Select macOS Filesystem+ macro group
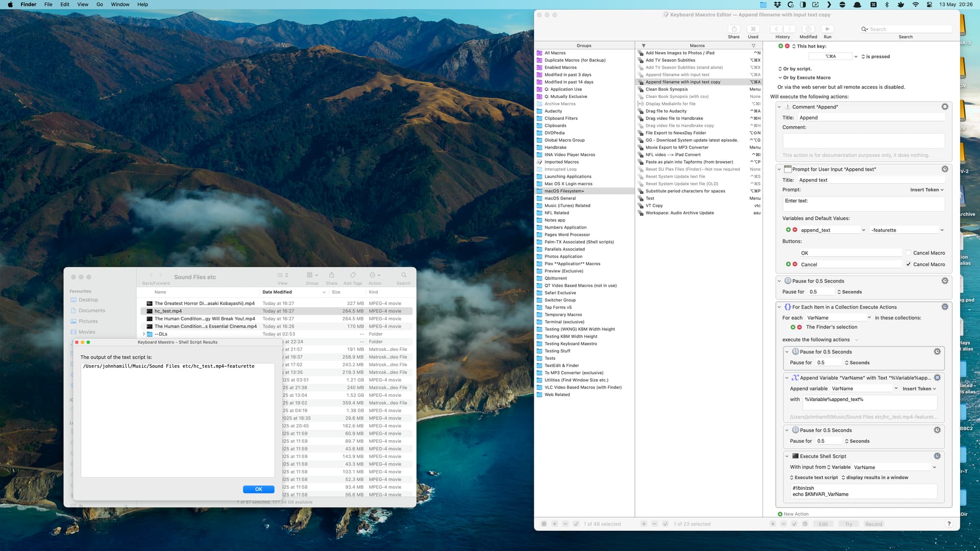 (584, 191)
